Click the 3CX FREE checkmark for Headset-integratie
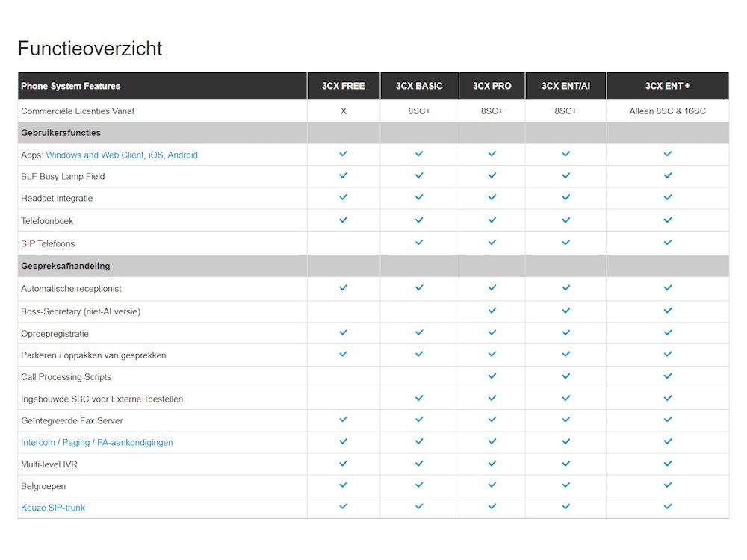 tap(343, 197)
